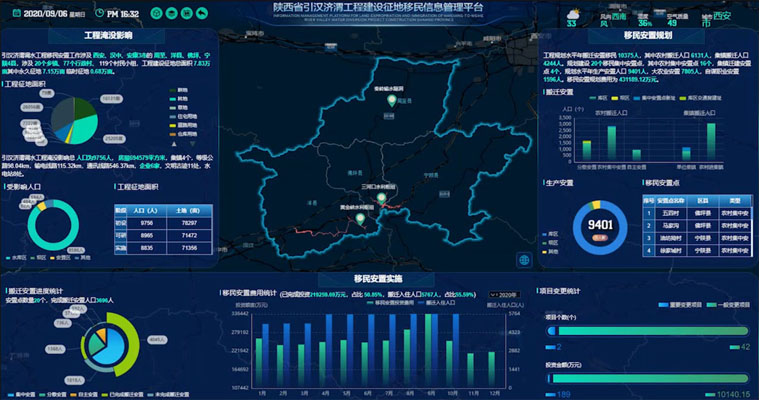Open the 2020年 year dropdown
The height and width of the screenshot is (400, 760).
coord(504,295)
